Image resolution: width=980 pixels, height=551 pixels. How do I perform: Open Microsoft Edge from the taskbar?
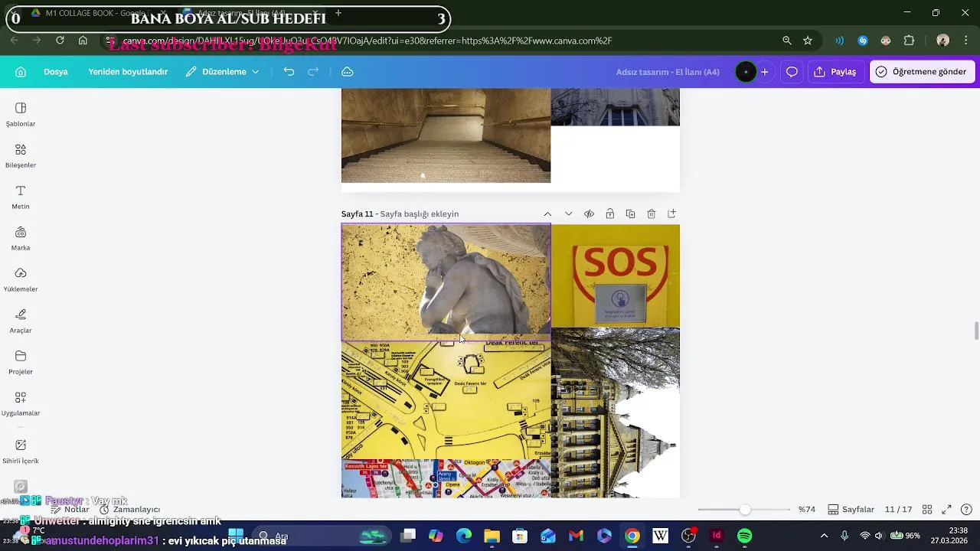[x=464, y=536]
